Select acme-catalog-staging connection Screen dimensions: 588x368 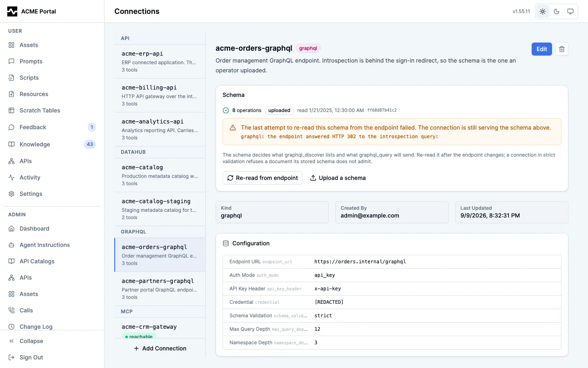160,209
